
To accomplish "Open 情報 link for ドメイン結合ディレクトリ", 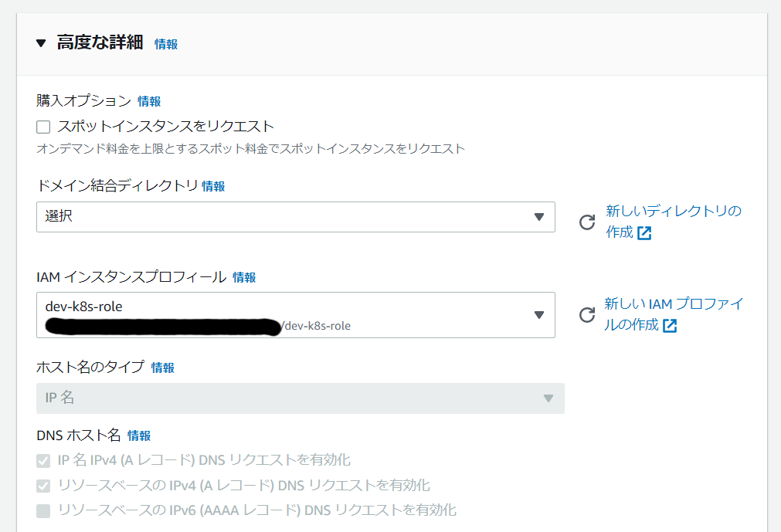I will 213,186.
